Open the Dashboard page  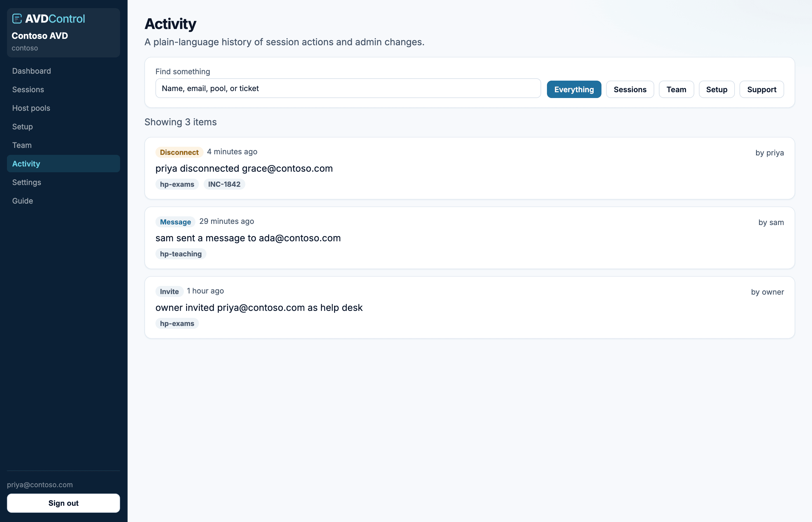coord(64,71)
